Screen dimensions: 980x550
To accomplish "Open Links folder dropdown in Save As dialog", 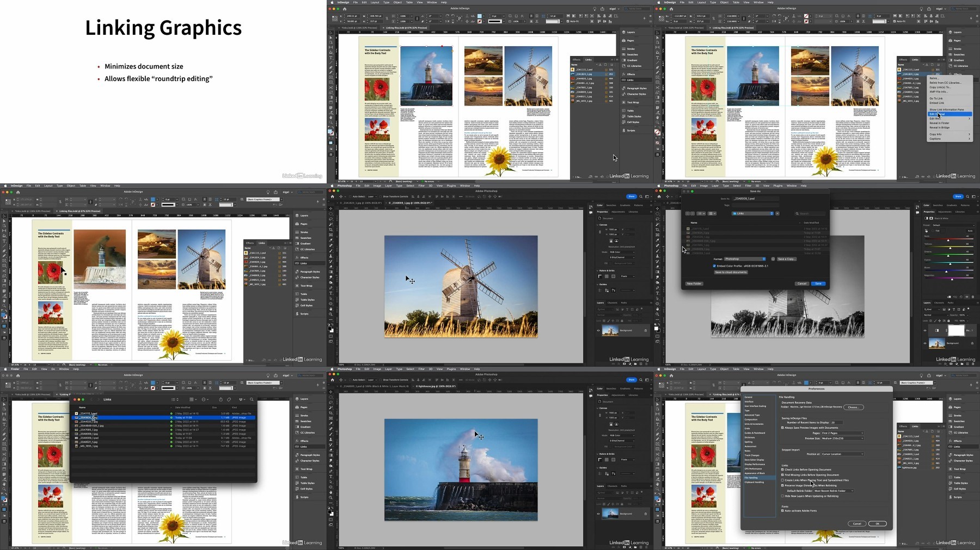I will pos(752,213).
